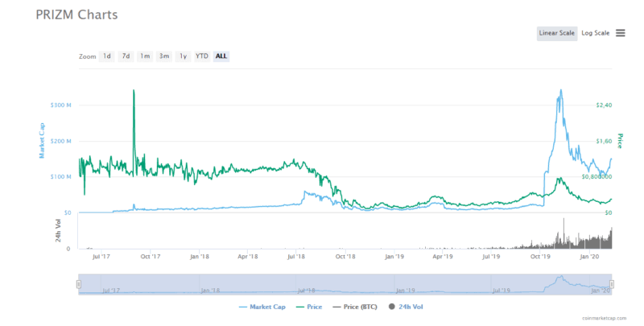Click the coinmarketcap.com credit link

605,318
